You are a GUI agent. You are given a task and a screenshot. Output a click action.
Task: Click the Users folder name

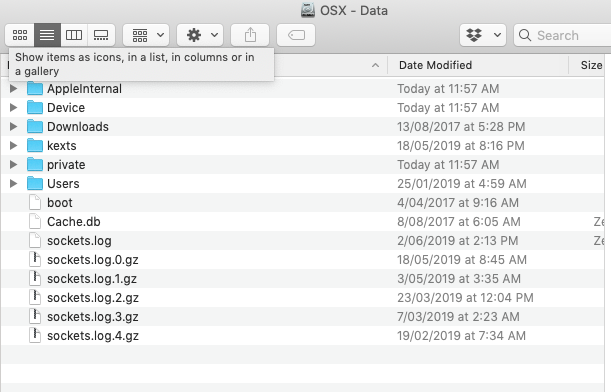(63, 184)
